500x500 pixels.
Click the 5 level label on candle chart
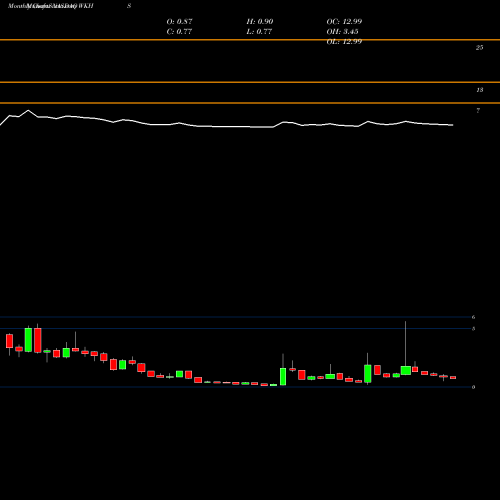tap(473, 329)
